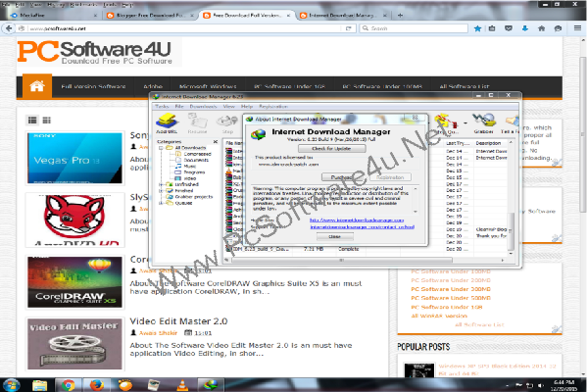Click the Stop Queue icon in IDM toolbar
Screen dimensions: 588x392
[x=446, y=123]
